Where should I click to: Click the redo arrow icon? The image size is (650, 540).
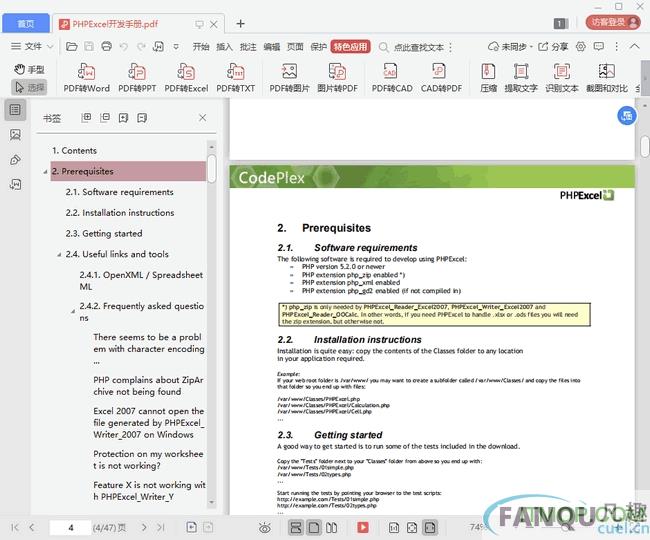[141, 46]
